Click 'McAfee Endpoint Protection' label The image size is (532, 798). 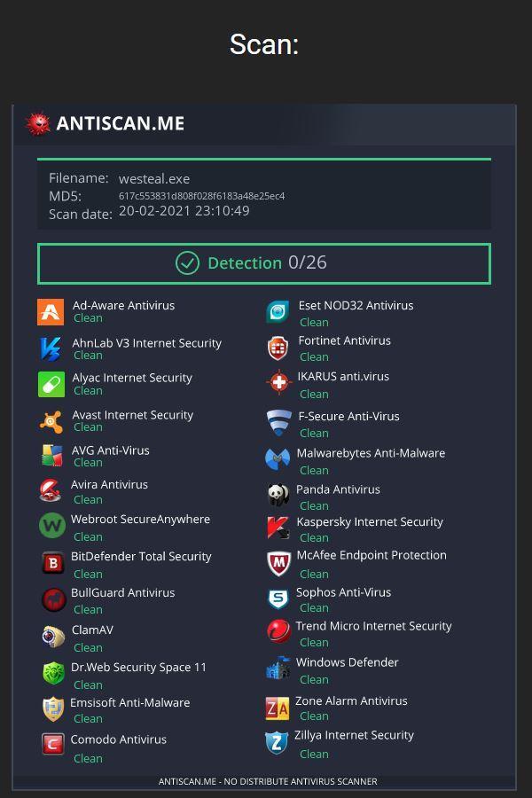(372, 555)
